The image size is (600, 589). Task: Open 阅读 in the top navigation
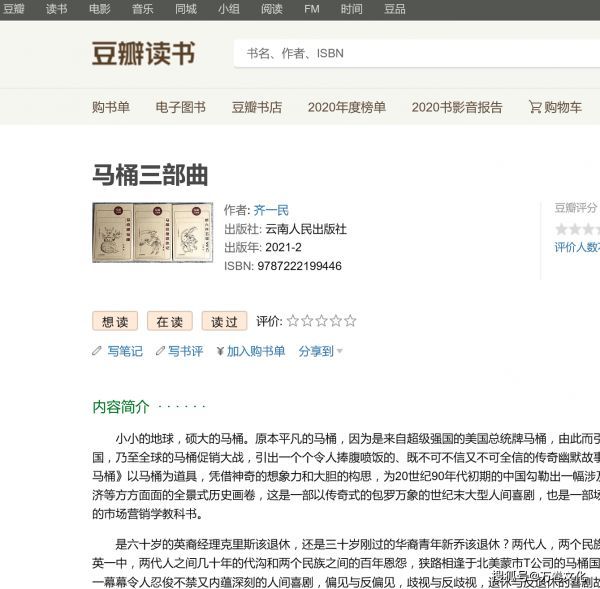272,8
